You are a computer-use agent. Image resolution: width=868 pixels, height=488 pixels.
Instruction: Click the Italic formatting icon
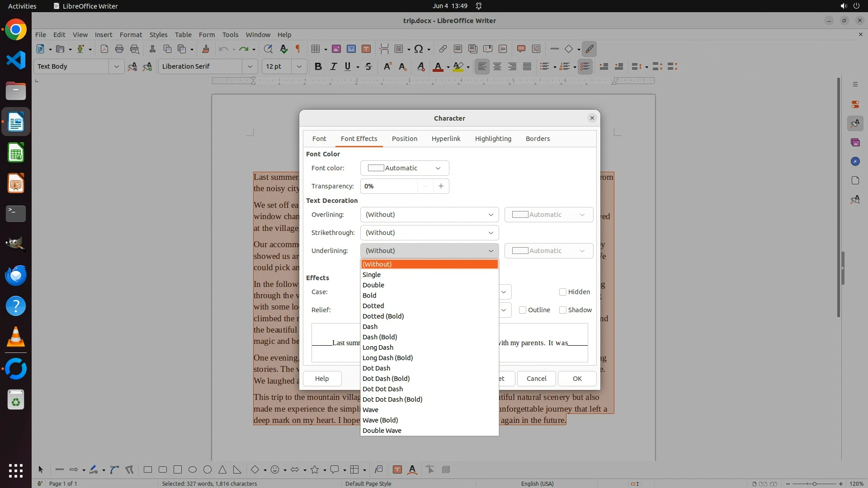coord(333,66)
